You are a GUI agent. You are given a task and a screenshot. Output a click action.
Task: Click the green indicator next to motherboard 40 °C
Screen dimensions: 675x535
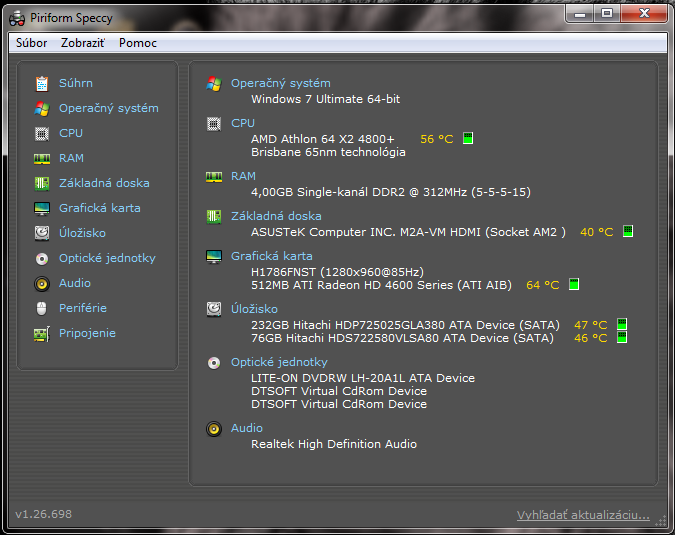pyautogui.click(x=628, y=231)
